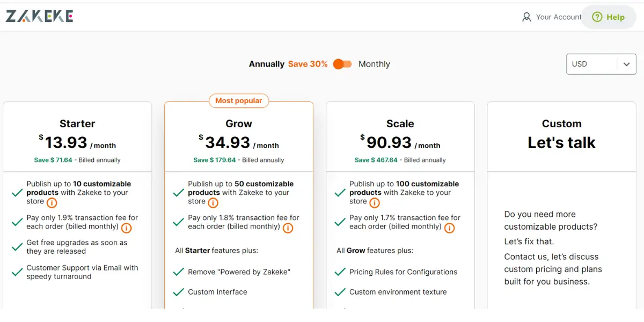Click checkmark beside Starter 10 customizable products
Screen dimensions: 644x322
point(17,193)
